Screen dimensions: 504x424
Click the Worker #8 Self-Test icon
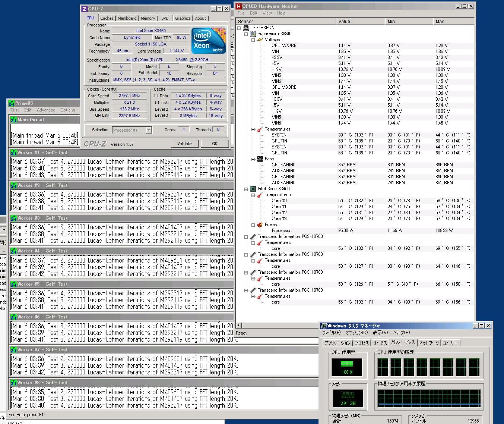pyautogui.click(x=14, y=383)
